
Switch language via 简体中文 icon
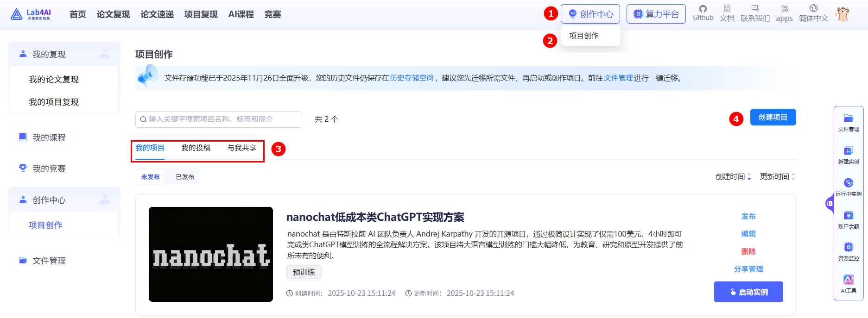[x=813, y=13]
